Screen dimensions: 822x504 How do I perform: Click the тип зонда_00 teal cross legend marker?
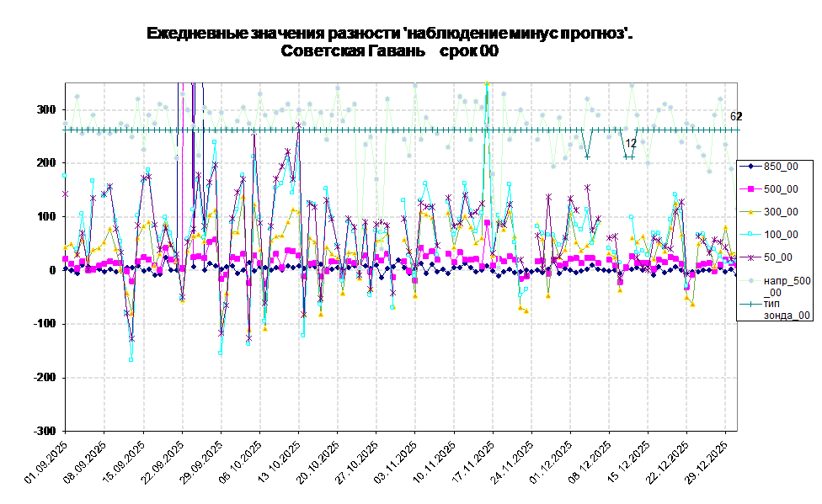tap(751, 303)
